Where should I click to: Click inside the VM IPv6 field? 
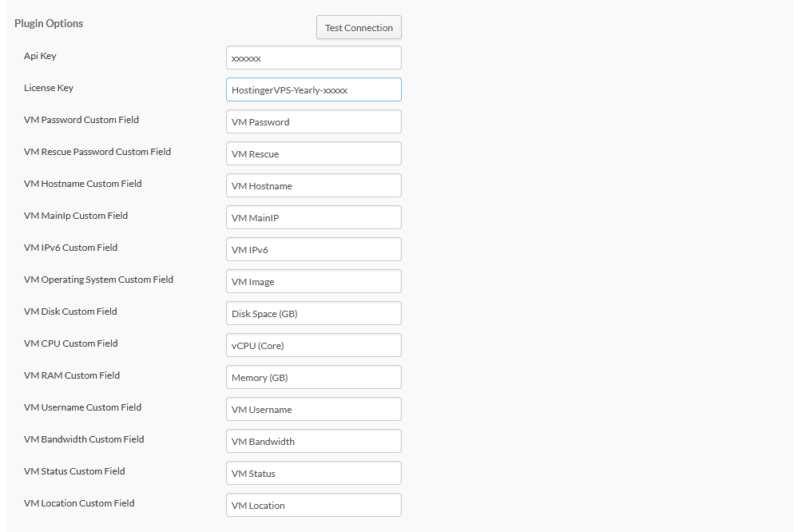[x=313, y=248]
